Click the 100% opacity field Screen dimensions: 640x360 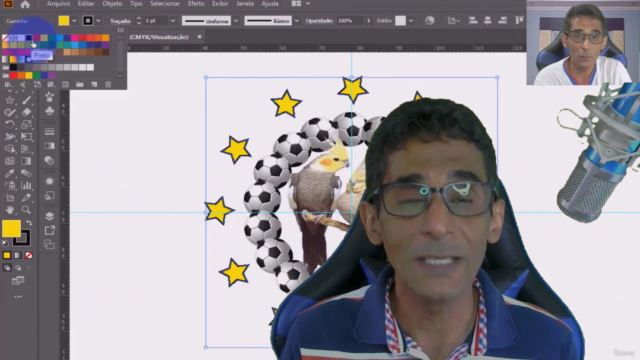tap(350, 21)
